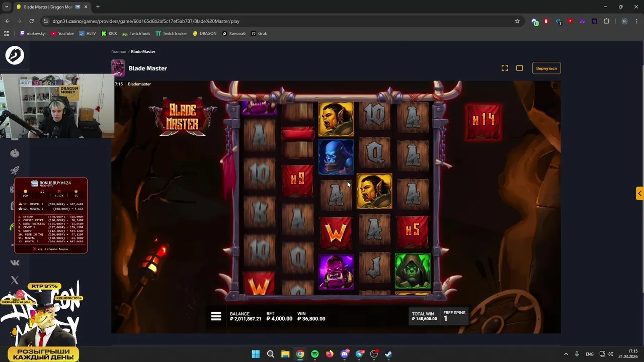Screen dimensions: 644x362
Task: Click the BALANCE value ₽ 2,011,867.21
Action: pyautogui.click(x=246, y=319)
